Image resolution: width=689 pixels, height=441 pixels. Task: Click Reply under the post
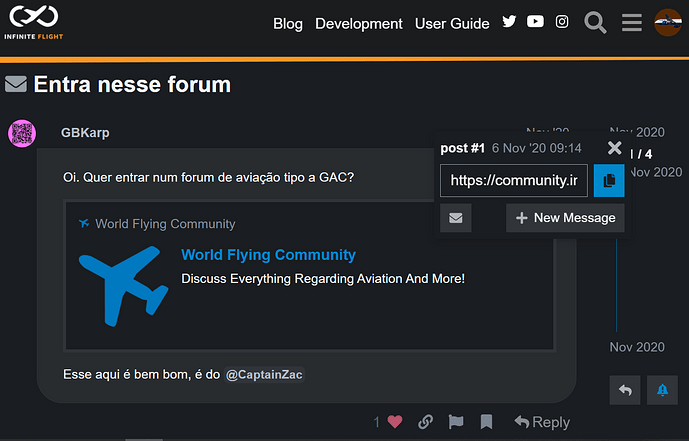[542, 422]
